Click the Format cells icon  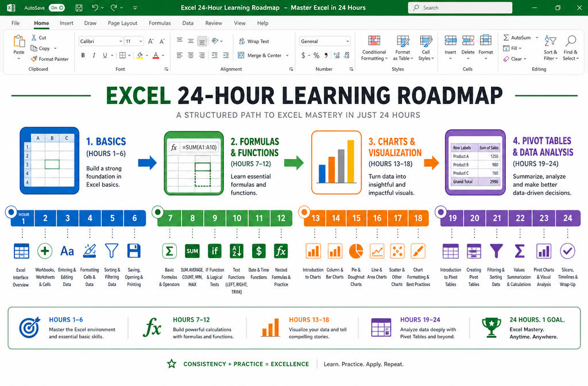click(x=486, y=41)
